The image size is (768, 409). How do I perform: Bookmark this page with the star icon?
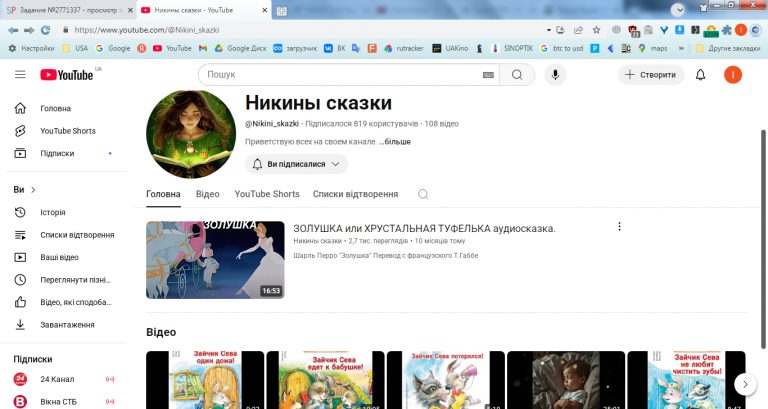pos(596,30)
